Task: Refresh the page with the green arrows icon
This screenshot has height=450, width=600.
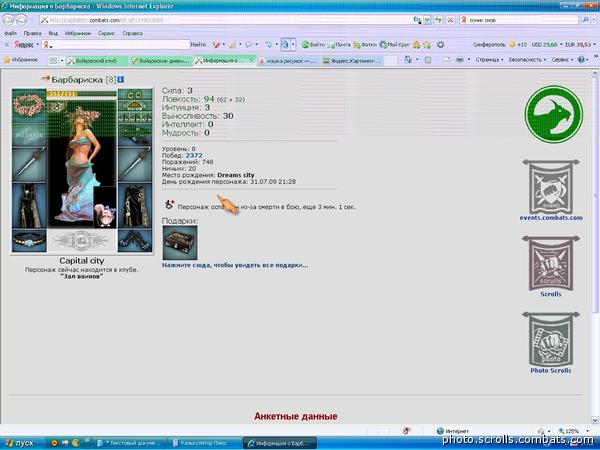Action: coord(439,20)
